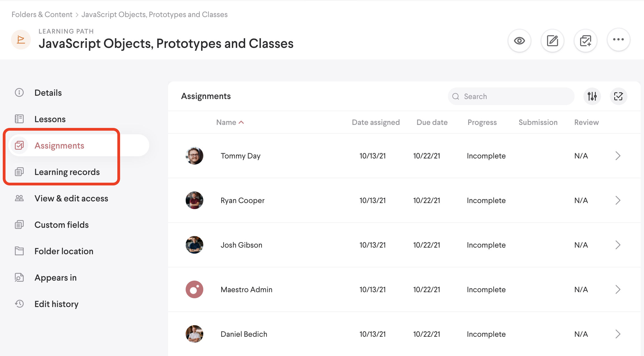
Task: Click the edit pencil icon in header
Action: coord(552,41)
